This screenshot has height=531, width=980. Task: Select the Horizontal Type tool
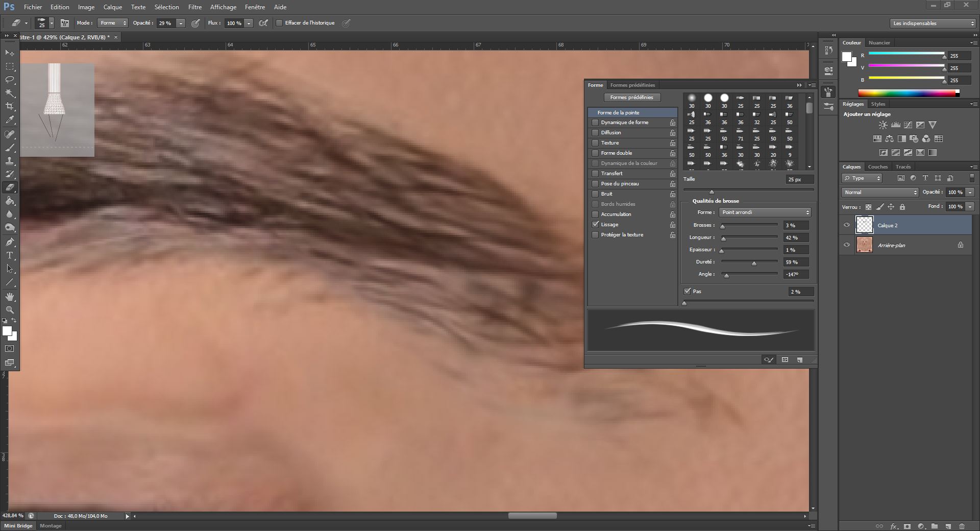click(10, 255)
